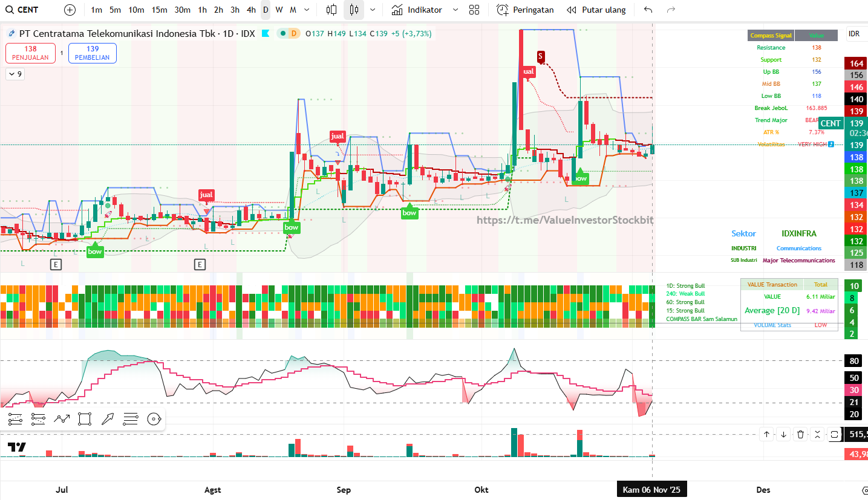868x500 pixels.
Task: Click the 240: Weak Bull label
Action: 685,294
